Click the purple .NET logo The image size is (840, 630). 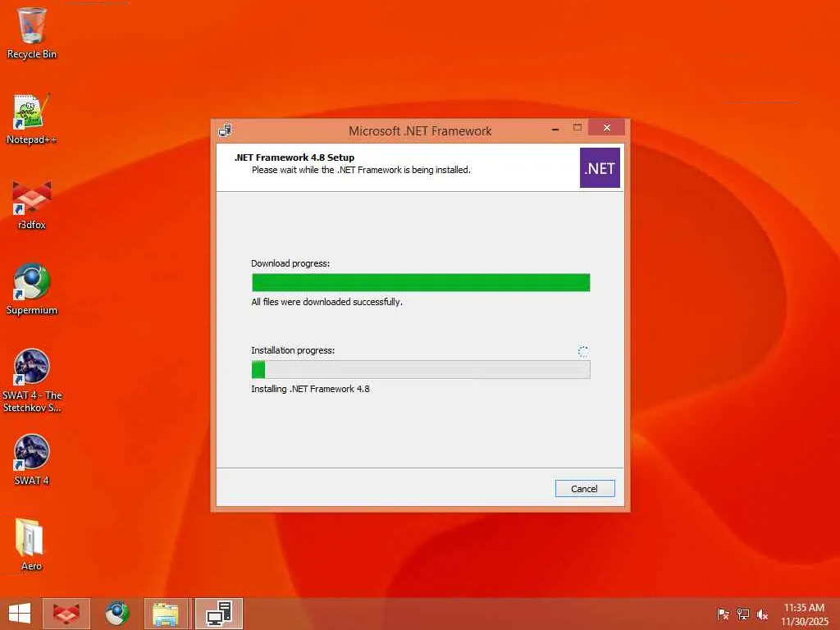point(600,168)
